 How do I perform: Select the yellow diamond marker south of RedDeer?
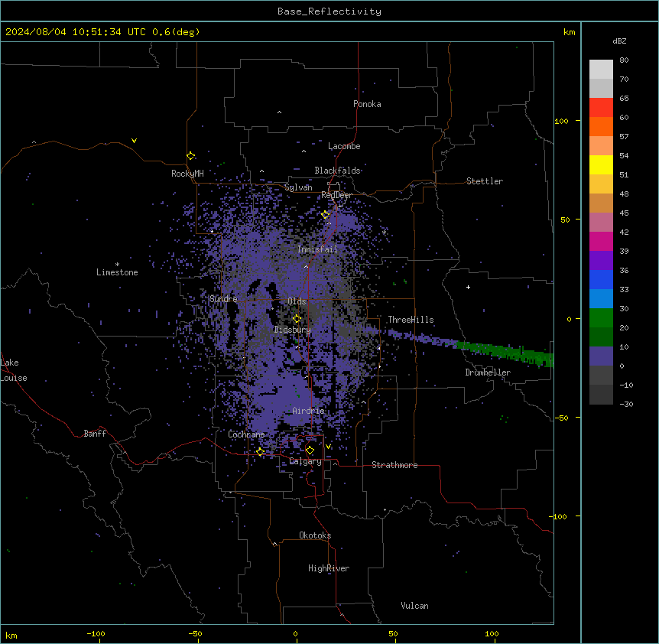326,215
